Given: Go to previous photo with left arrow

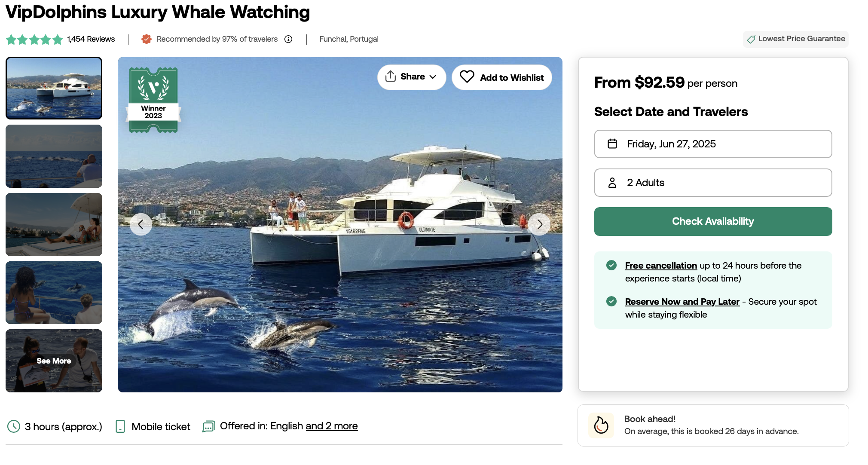Looking at the screenshot, I should click(141, 224).
